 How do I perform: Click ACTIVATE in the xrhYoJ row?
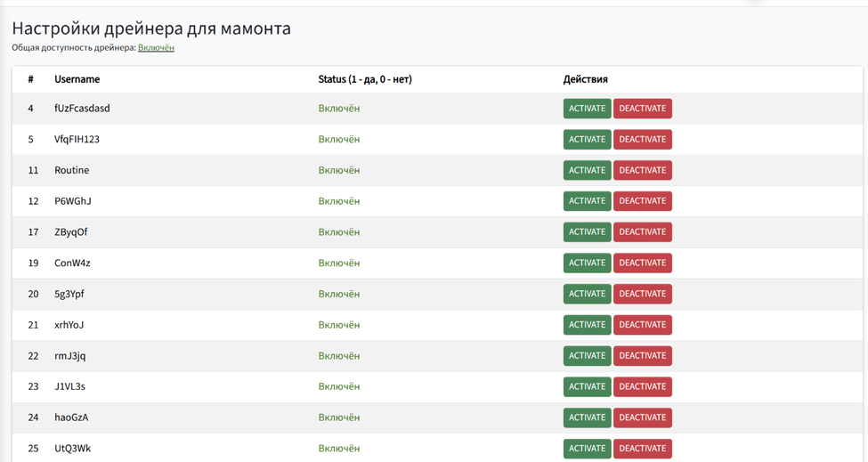pyautogui.click(x=588, y=325)
